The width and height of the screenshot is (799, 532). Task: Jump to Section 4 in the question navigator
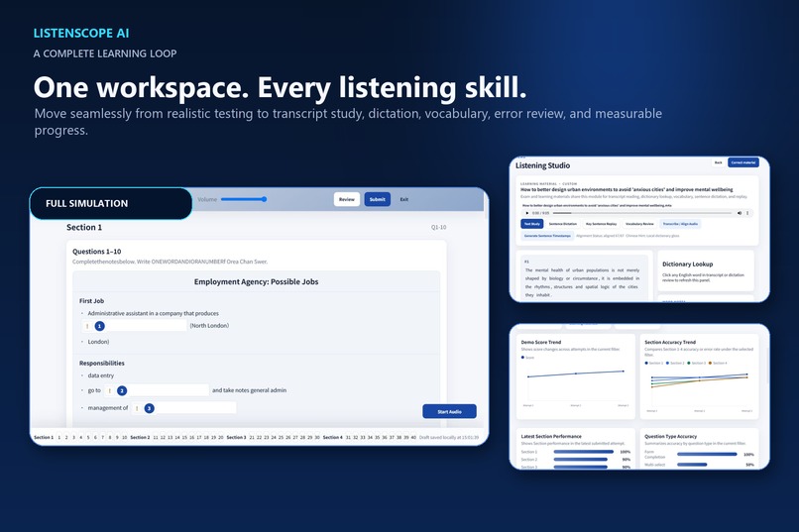[332, 437]
